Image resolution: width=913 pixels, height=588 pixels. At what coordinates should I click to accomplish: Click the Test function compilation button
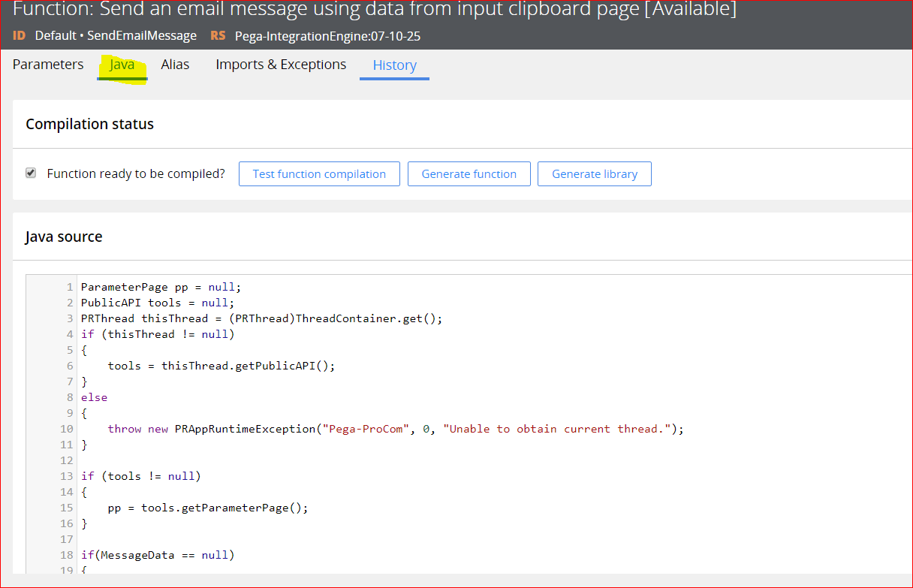[319, 173]
